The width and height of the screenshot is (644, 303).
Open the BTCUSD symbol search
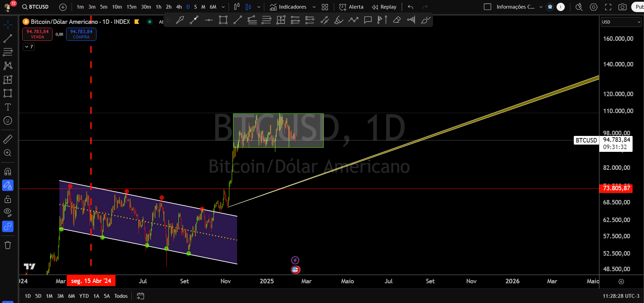[x=35, y=7]
